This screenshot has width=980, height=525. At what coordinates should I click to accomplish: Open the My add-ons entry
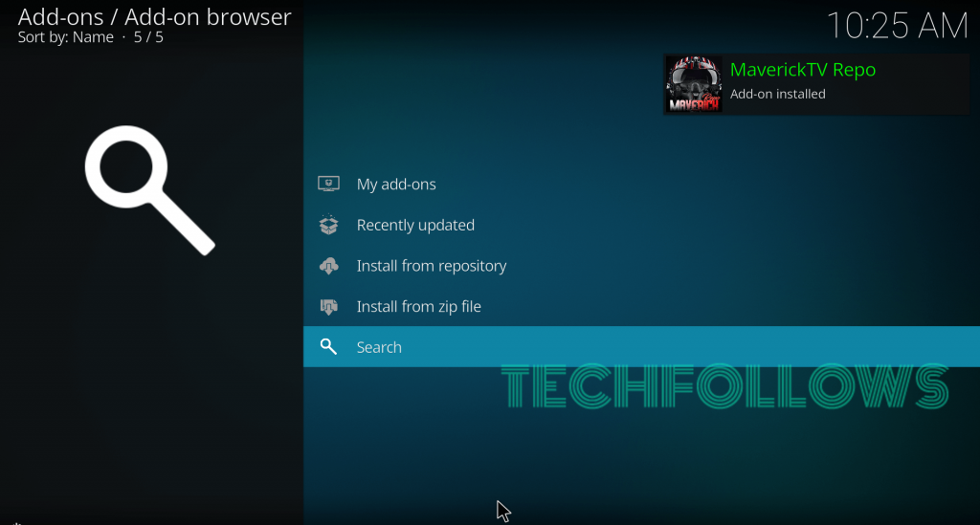point(641,185)
